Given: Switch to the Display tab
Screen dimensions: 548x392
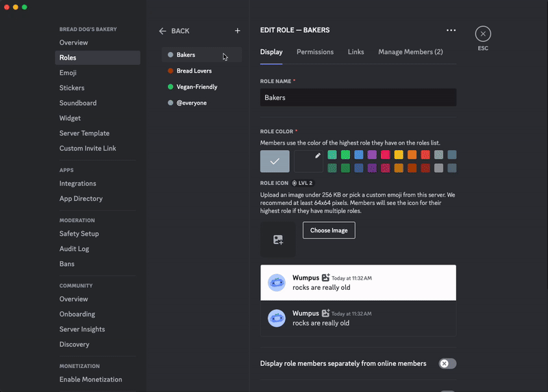Looking at the screenshot, I should (271, 52).
